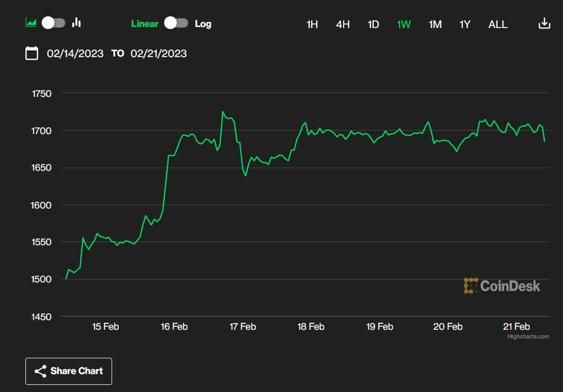Select Linear scale label
This screenshot has height=392, width=563.
pos(145,24)
